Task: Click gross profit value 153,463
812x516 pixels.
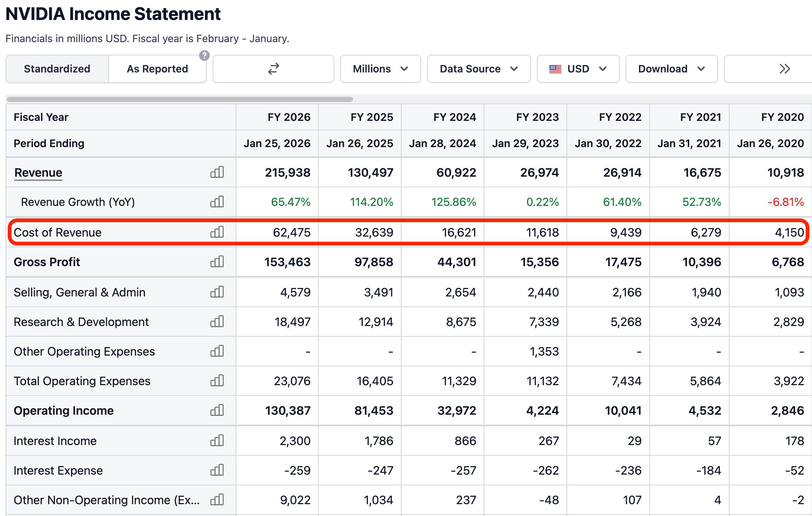Action: (x=287, y=262)
